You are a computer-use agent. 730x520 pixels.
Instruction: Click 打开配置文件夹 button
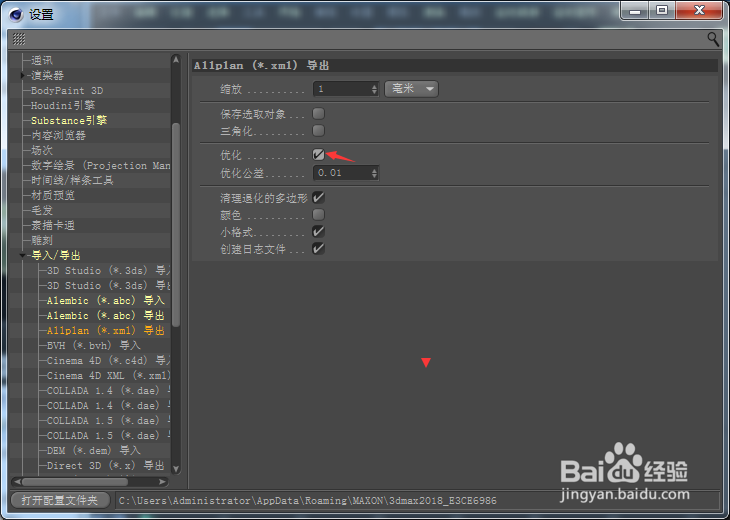60,500
